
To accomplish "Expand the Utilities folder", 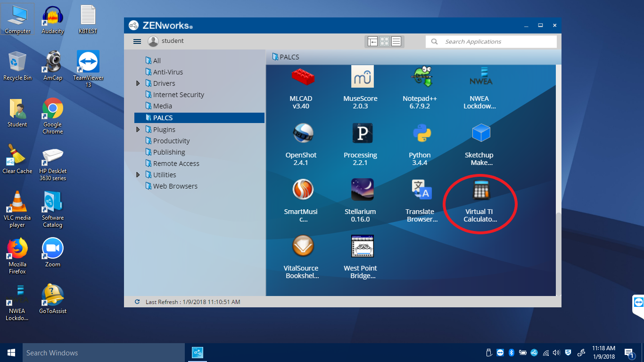I will pos(138,175).
